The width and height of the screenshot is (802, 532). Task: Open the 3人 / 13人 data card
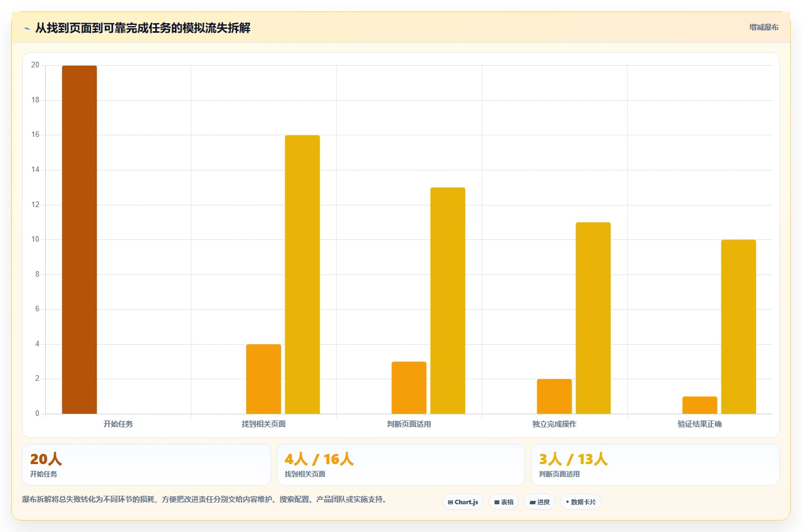pos(655,465)
